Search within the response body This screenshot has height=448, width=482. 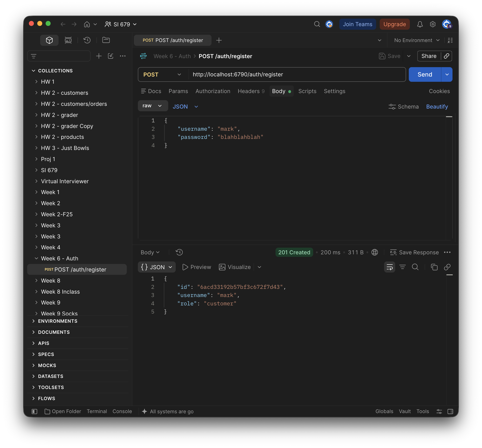point(415,267)
